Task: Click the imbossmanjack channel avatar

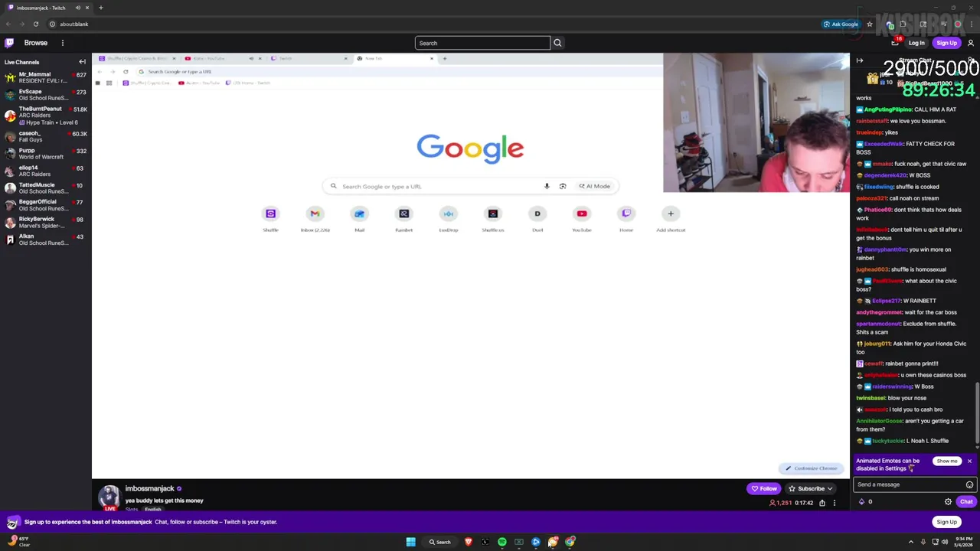Action: (x=109, y=496)
